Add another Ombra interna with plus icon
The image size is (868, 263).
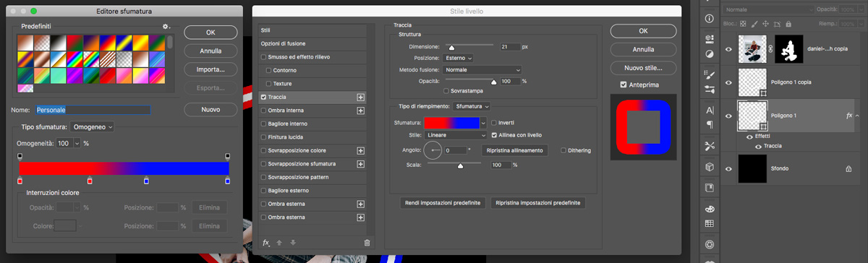point(360,111)
